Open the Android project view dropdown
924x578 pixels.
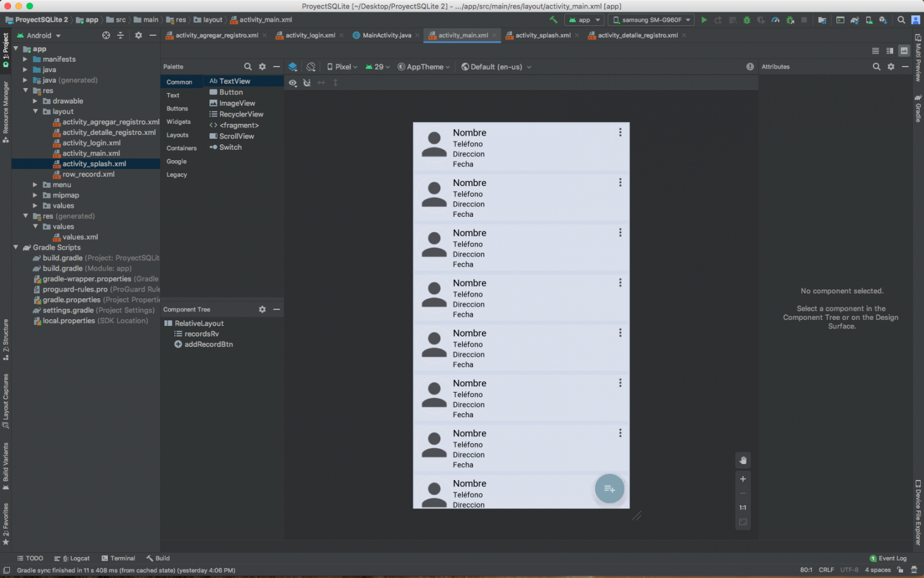[39, 35]
